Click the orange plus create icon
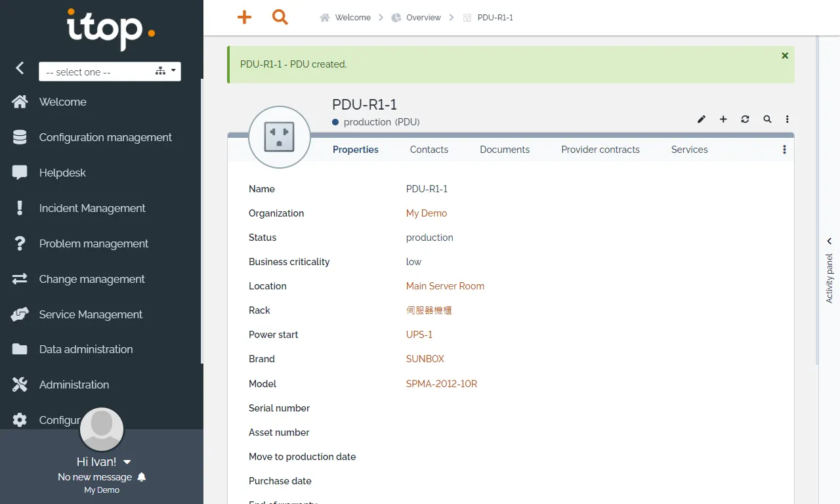 pyautogui.click(x=244, y=18)
